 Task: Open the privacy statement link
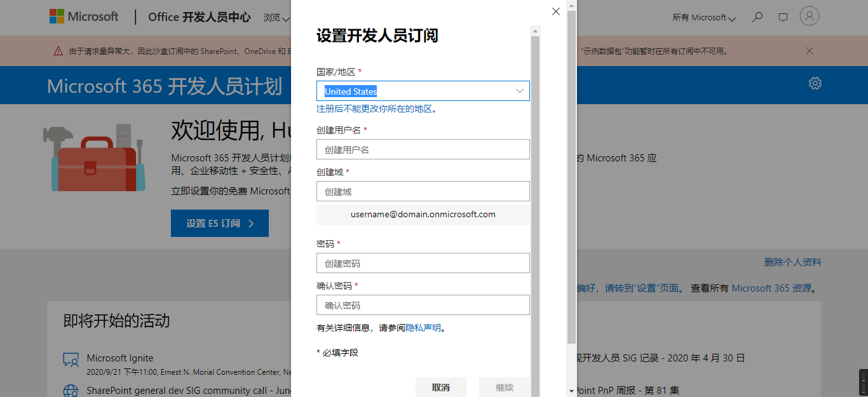[x=423, y=328]
